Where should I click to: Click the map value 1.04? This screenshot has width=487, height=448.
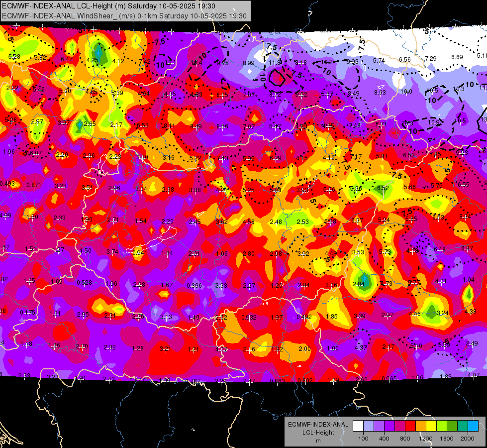click(x=469, y=279)
